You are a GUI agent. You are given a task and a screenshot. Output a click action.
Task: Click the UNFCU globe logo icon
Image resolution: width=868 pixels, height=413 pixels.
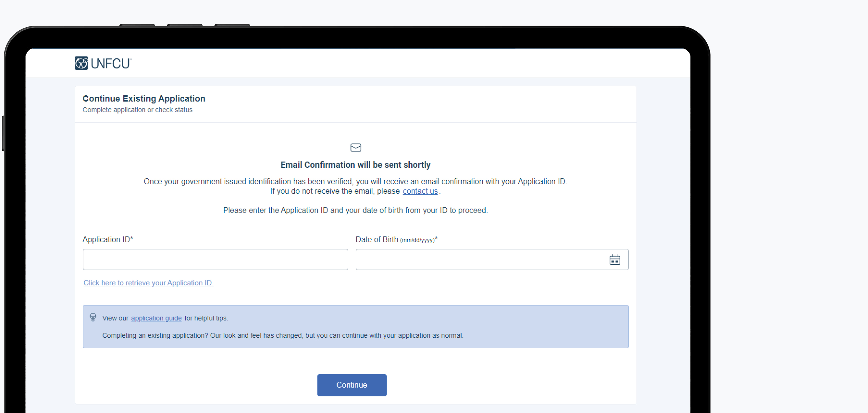tap(81, 63)
